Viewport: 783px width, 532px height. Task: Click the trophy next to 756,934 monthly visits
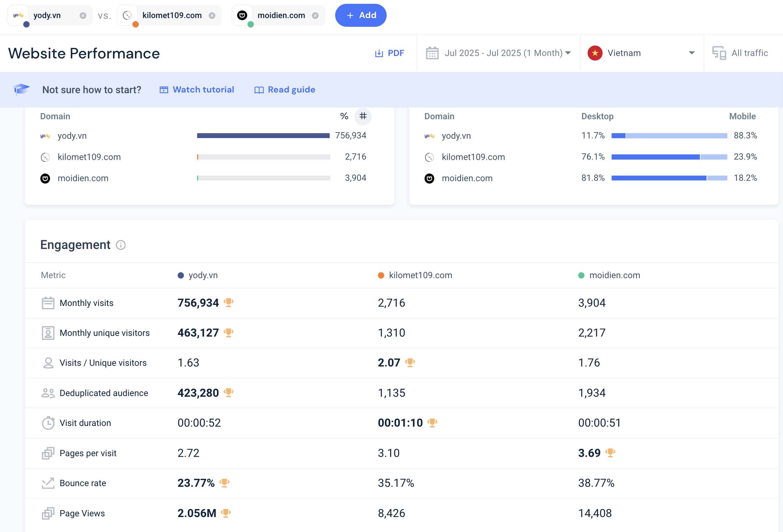pyautogui.click(x=228, y=303)
